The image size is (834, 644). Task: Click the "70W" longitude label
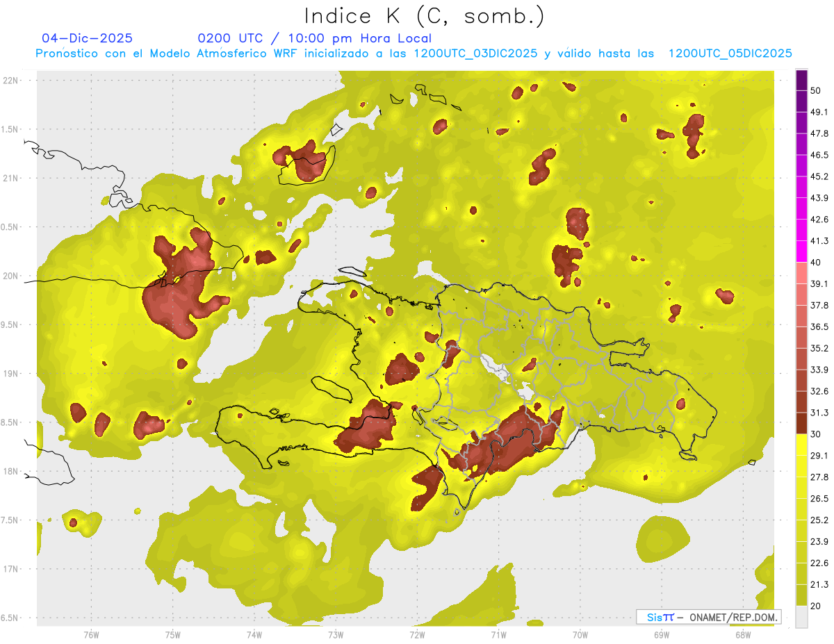pyautogui.click(x=580, y=634)
